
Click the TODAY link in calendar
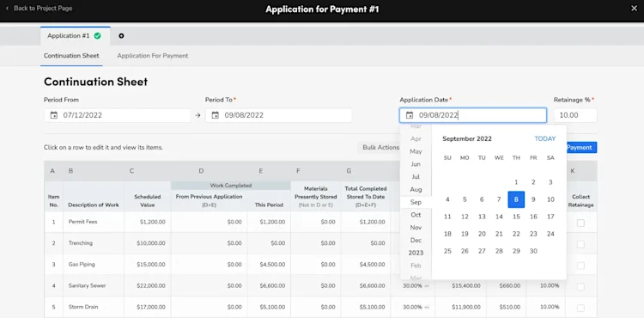(x=545, y=138)
